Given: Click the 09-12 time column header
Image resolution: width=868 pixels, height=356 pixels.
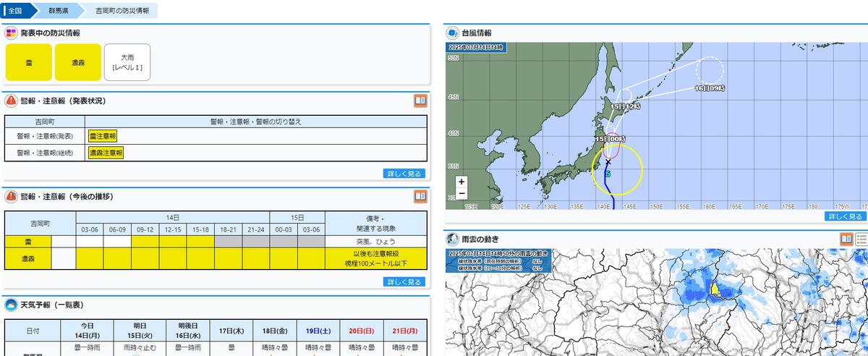Looking at the screenshot, I should (145, 229).
